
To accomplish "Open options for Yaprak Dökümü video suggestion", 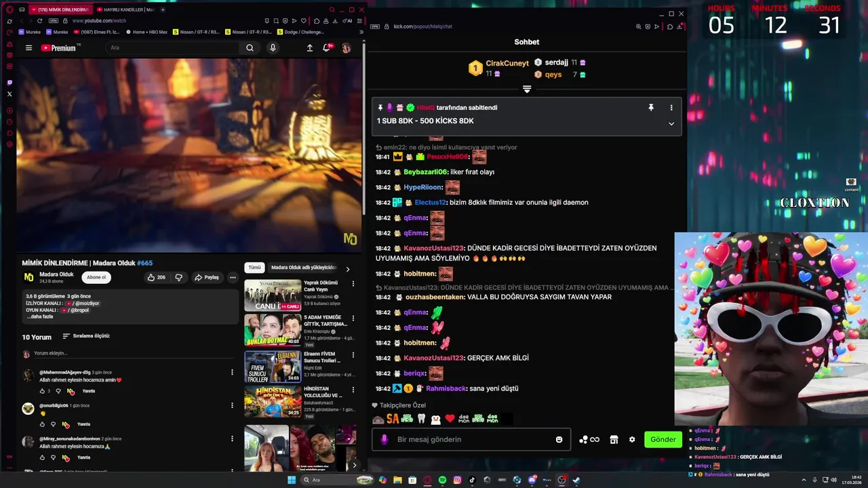I will 353,283.
